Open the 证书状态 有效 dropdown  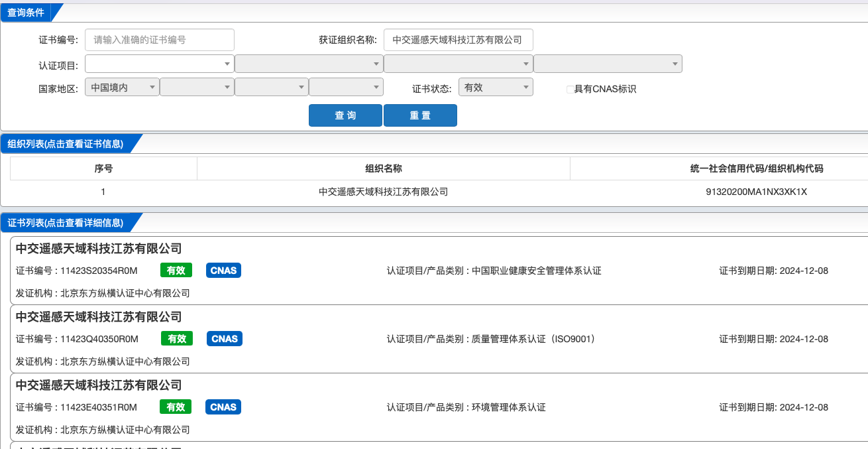[496, 88]
